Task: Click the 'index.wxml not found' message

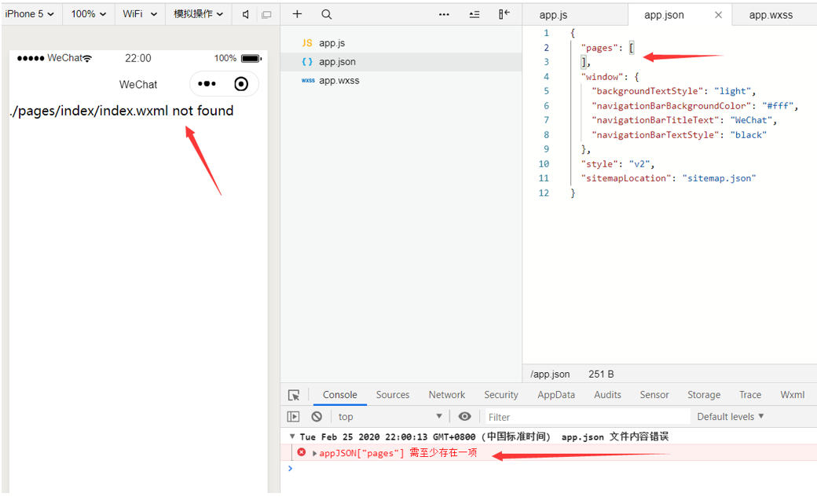Action: point(122,111)
